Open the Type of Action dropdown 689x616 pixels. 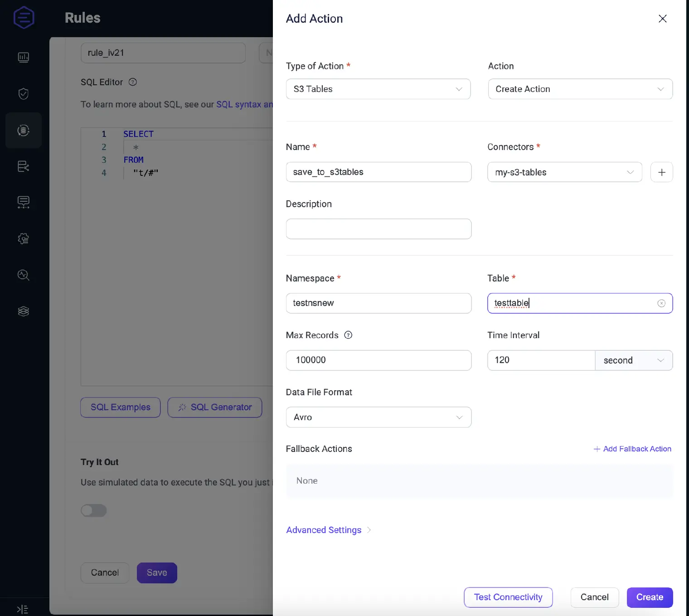point(378,89)
